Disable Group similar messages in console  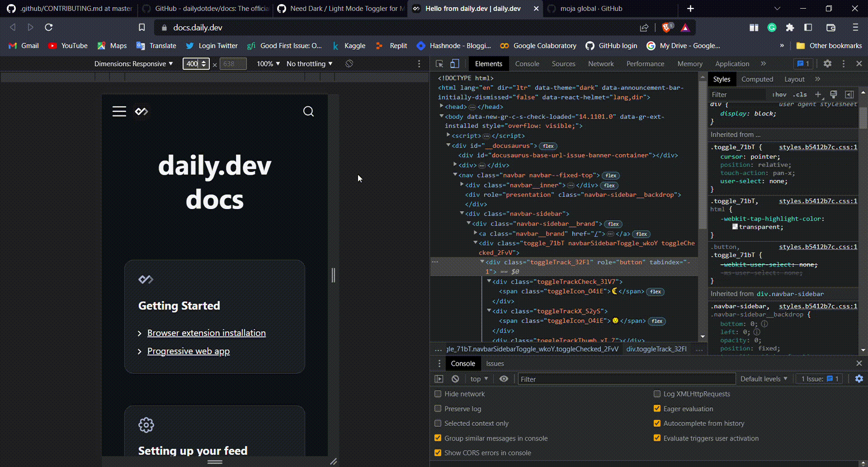[438, 438]
